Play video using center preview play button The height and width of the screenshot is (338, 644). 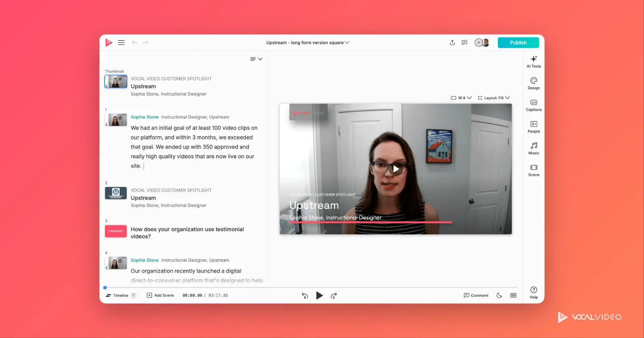[x=396, y=169]
